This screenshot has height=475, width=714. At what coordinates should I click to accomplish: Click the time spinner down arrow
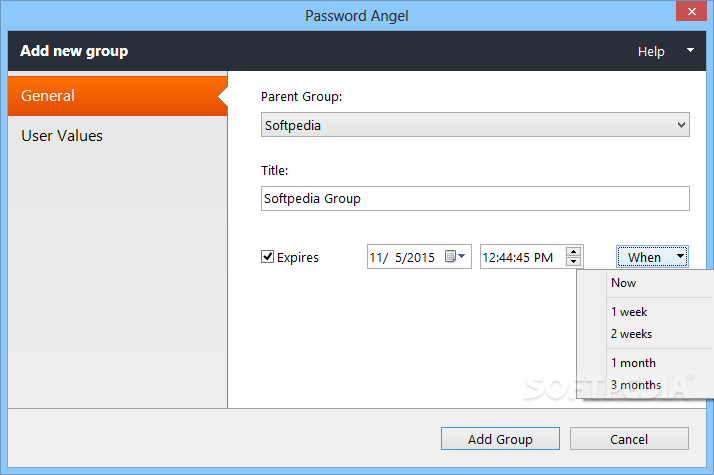[x=573, y=261]
